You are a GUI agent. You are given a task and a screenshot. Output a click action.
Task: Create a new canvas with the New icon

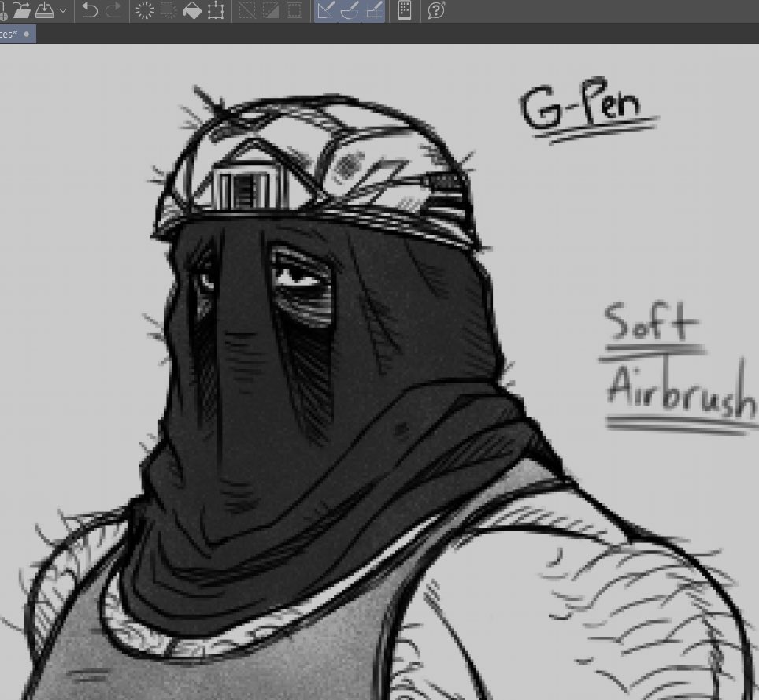tap(2, 11)
